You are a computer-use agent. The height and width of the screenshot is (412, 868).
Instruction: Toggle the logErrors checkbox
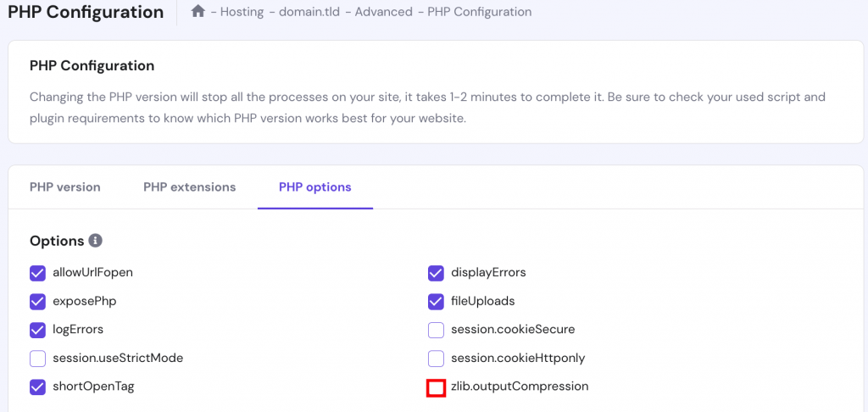(37, 330)
